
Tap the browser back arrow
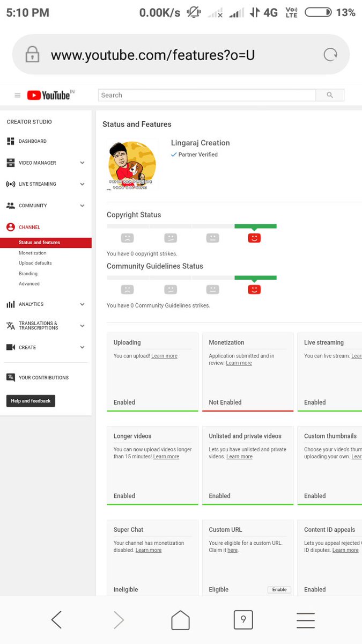56,620
